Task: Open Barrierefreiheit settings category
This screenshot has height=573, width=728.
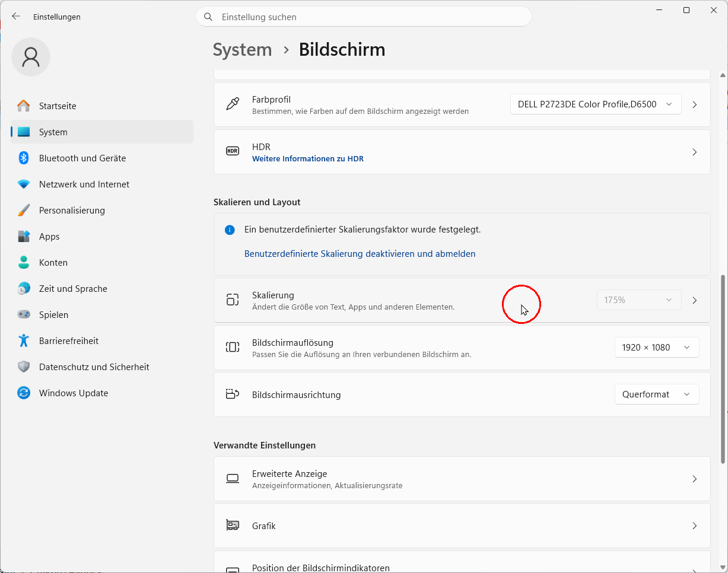Action: pyautogui.click(x=102, y=341)
